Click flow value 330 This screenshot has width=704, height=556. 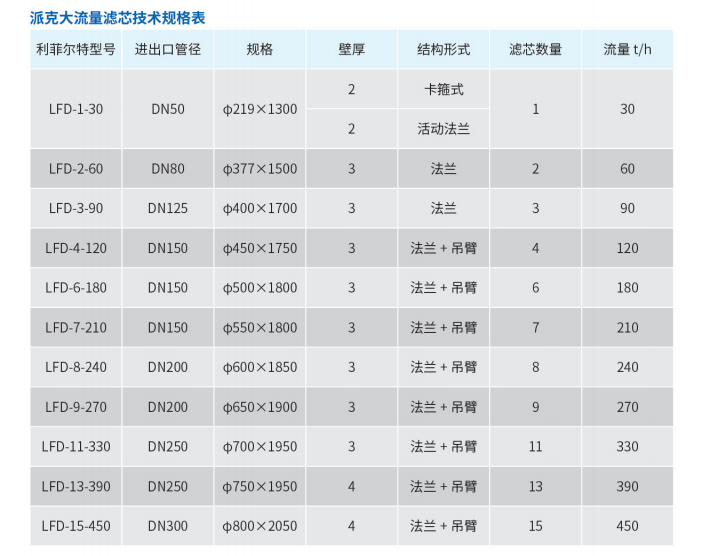click(x=627, y=446)
